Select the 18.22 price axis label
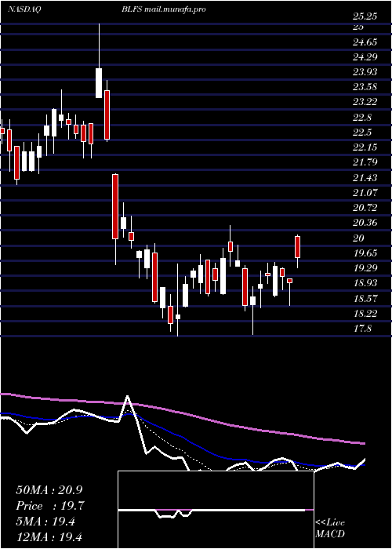Screen dimensions: 392x549 [365, 313]
